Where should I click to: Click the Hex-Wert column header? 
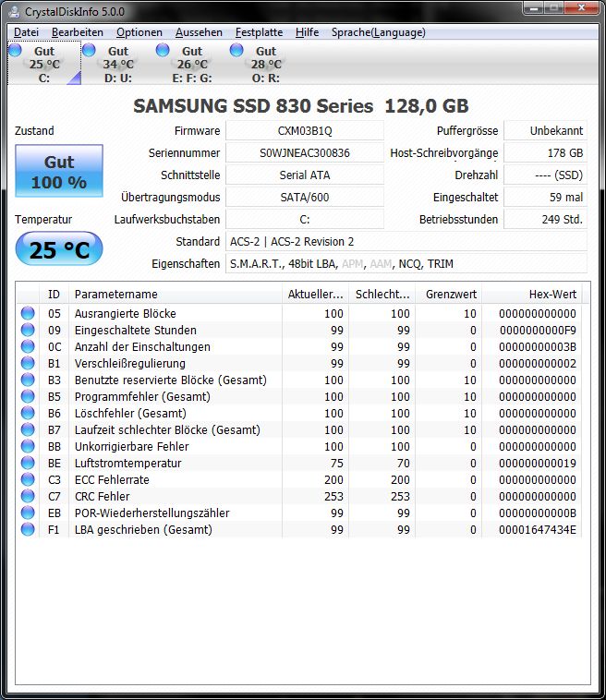[532, 295]
